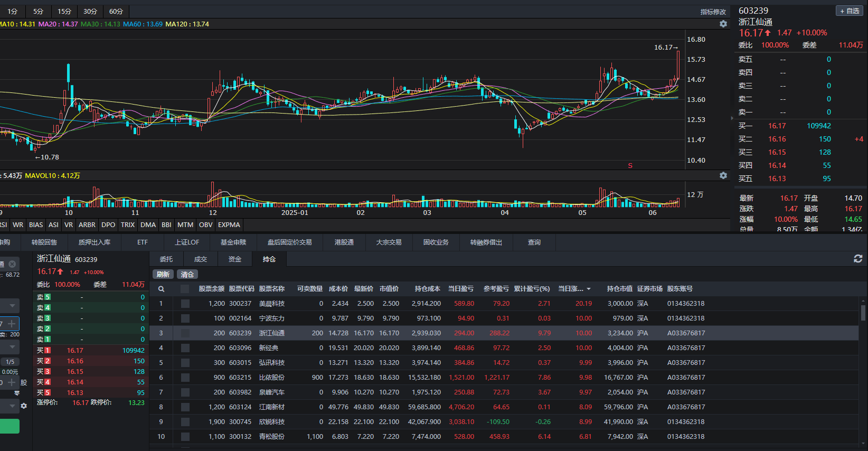Open the dropdown next to the order gear
The image size is (868, 451).
pyautogui.click(x=10, y=406)
